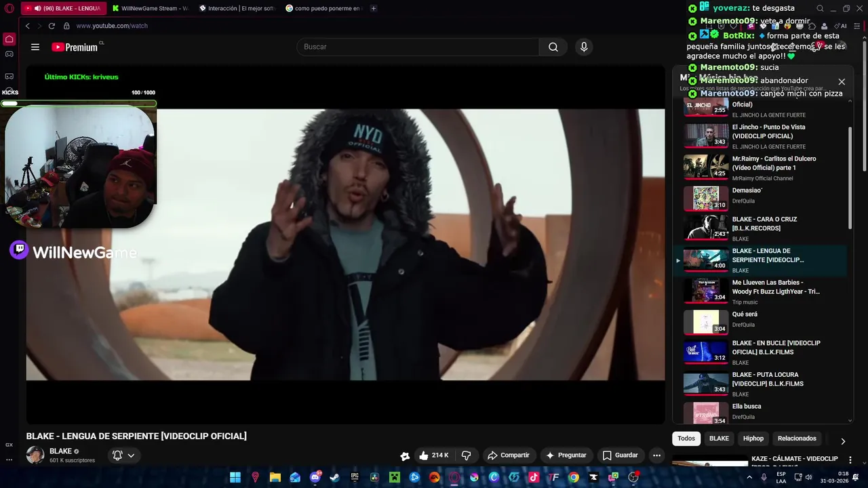This screenshot has width=868, height=488.
Task: Open Google Chrome from taskbar
Action: (574, 477)
